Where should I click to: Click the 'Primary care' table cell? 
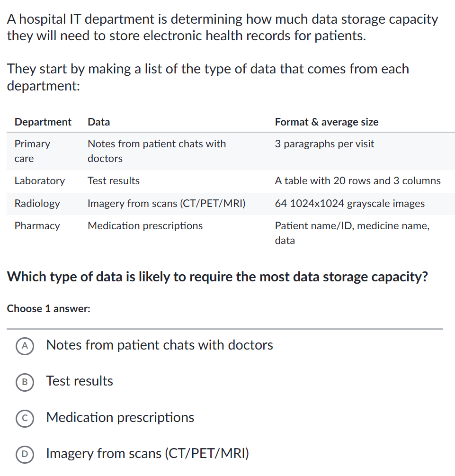coord(32,151)
